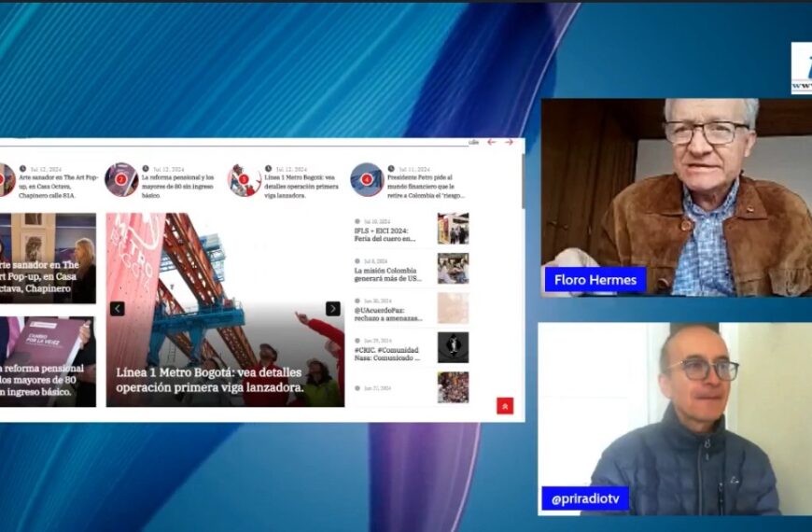Open headline 'Presidente Petro pide al mundo financiero'
This screenshot has height=532, width=812.
click(x=426, y=187)
